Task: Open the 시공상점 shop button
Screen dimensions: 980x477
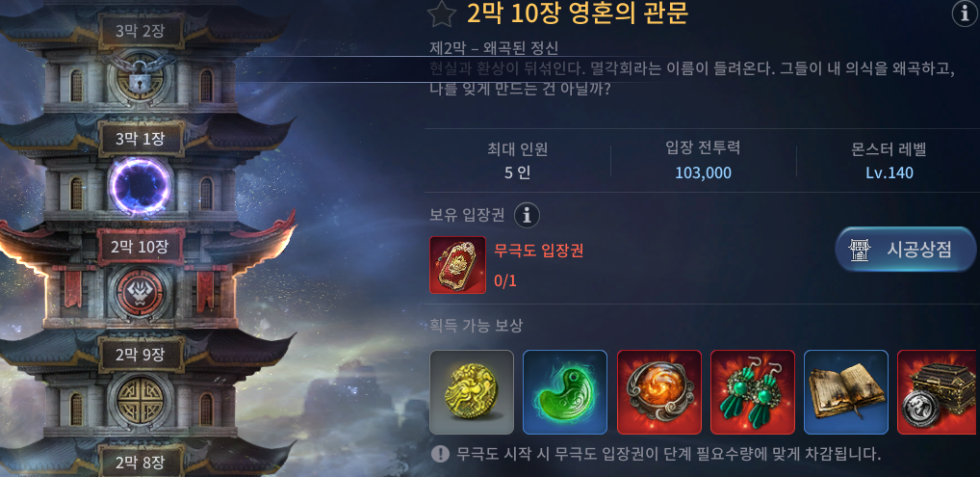Action: (906, 250)
